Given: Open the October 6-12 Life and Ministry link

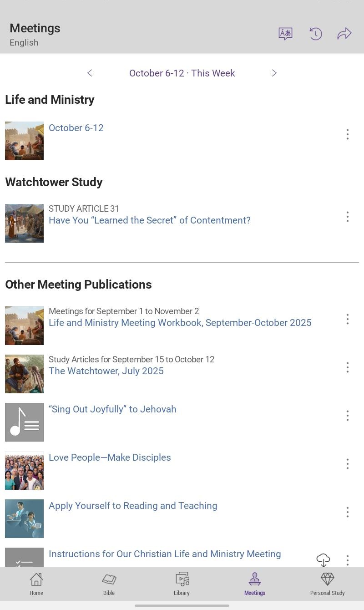Looking at the screenshot, I should pos(76,128).
